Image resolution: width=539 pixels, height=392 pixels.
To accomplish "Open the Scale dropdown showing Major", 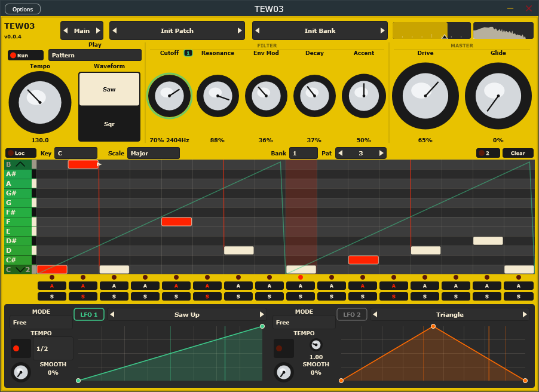I will 154,153.
